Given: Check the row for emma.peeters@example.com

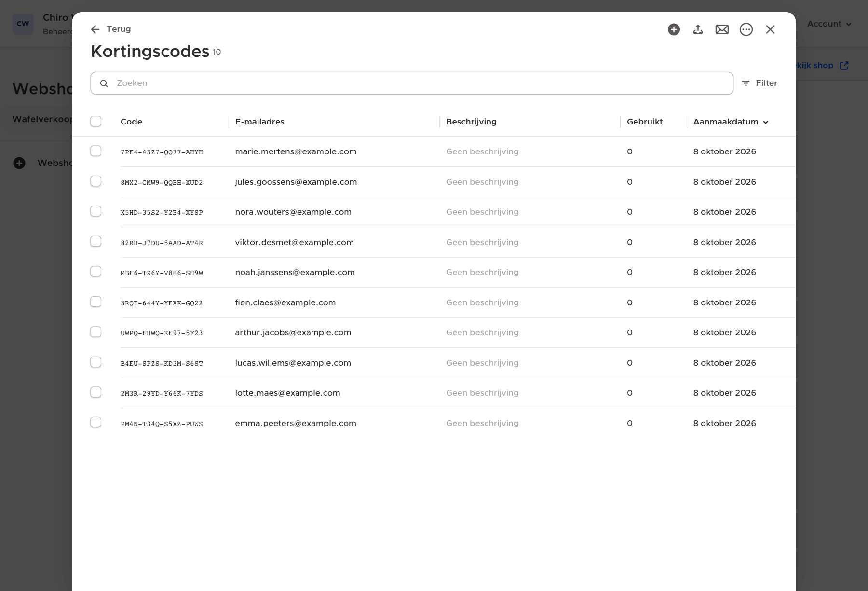Looking at the screenshot, I should (x=96, y=422).
